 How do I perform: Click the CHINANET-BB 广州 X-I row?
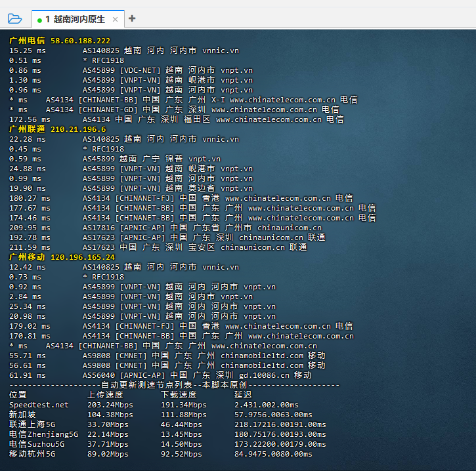pos(183,100)
